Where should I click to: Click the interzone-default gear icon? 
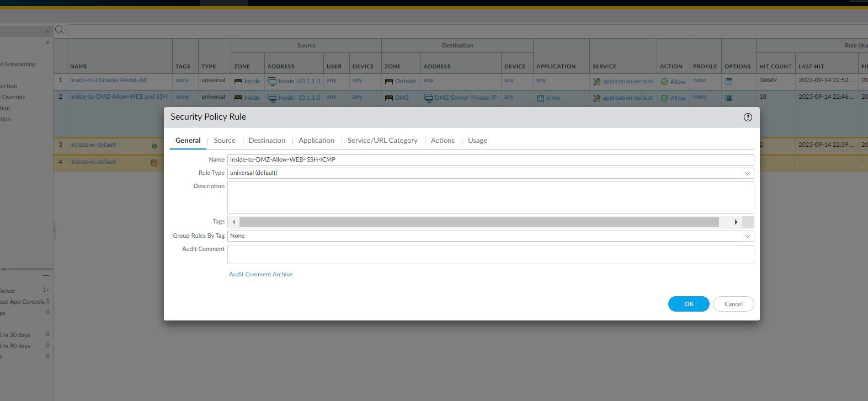tap(154, 163)
